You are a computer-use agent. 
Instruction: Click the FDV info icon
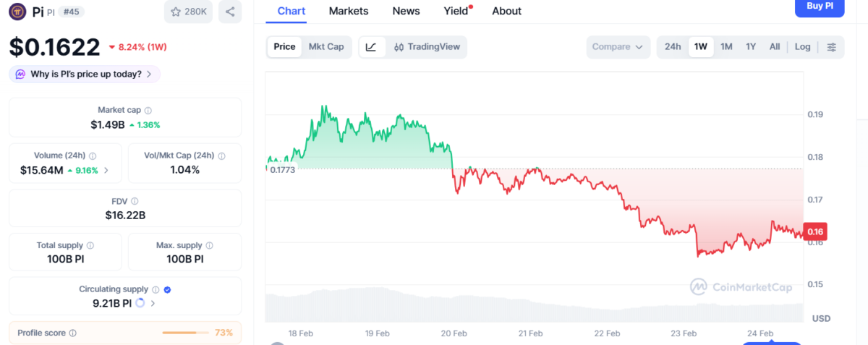[135, 202]
